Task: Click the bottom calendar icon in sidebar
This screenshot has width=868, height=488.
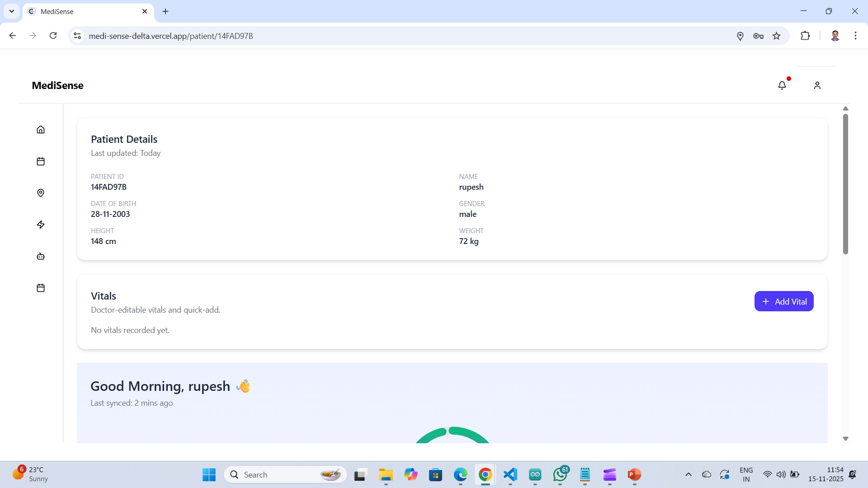Action: coord(41,288)
